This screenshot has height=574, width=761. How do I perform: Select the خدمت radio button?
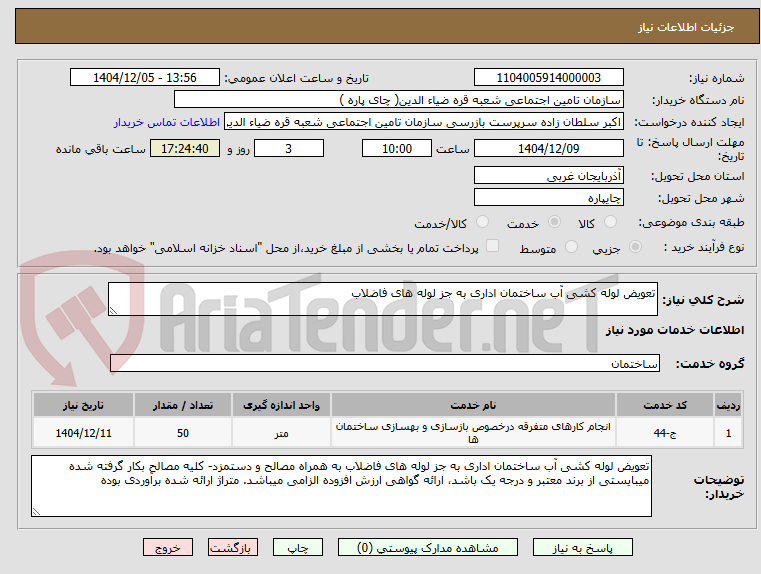(554, 222)
